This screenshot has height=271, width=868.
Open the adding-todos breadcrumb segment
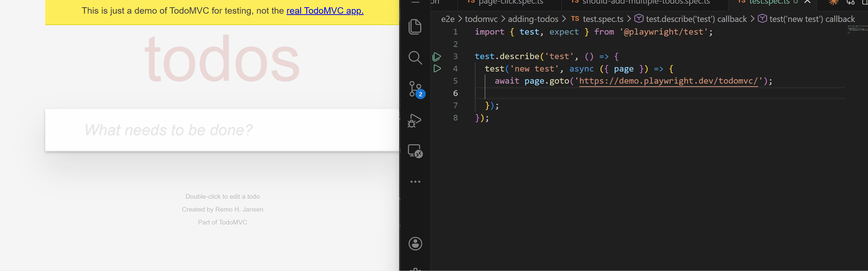[533, 19]
